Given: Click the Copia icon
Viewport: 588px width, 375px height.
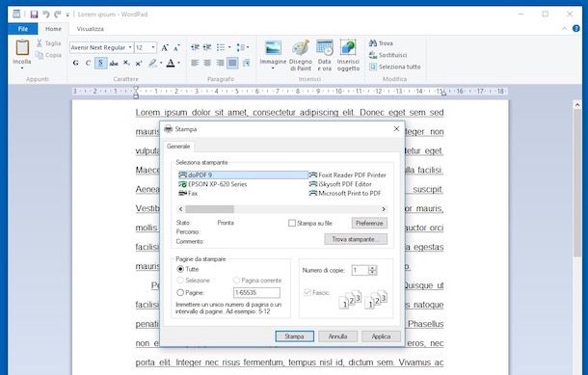Looking at the screenshot, I should pyautogui.click(x=40, y=55).
